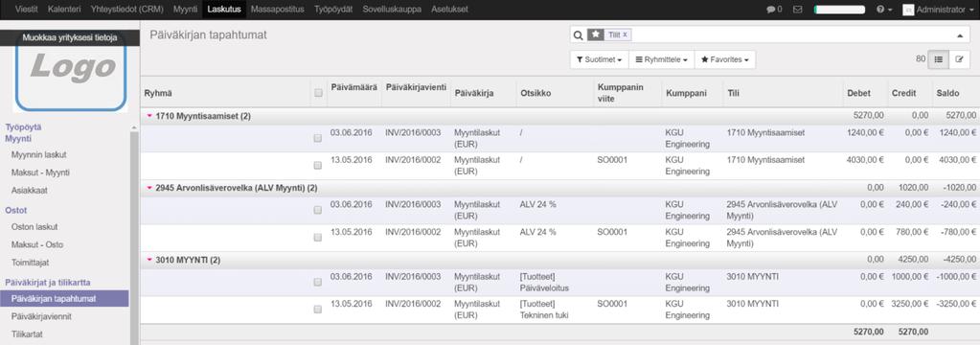Sort by Otsikko column header
Viewport: 980px width, 345px height.
pyautogui.click(x=535, y=93)
